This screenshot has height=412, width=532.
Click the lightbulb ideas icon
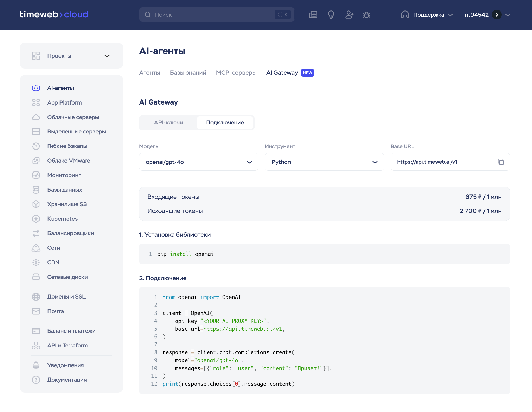coord(331,15)
